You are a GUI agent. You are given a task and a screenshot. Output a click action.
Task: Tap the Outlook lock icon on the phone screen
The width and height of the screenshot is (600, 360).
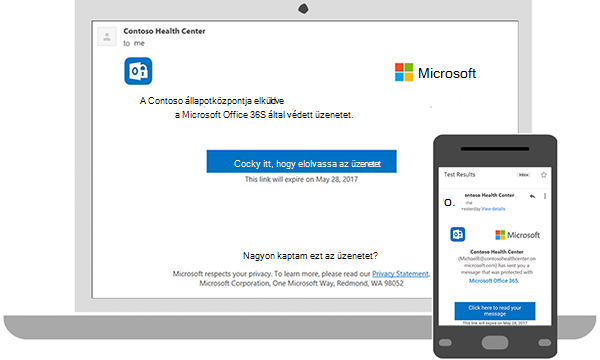[458, 235]
